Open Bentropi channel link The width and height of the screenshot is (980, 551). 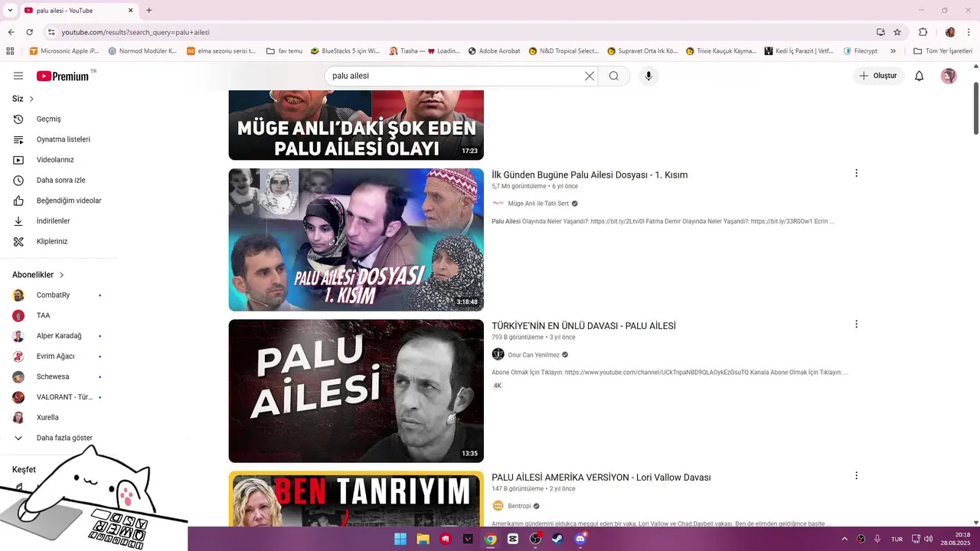tap(519, 506)
